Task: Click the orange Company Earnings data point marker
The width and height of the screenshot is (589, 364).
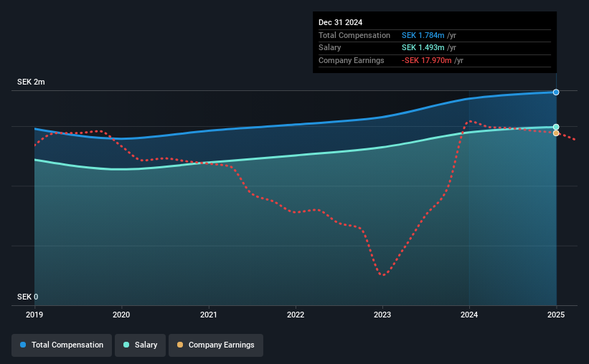Action: (556, 133)
